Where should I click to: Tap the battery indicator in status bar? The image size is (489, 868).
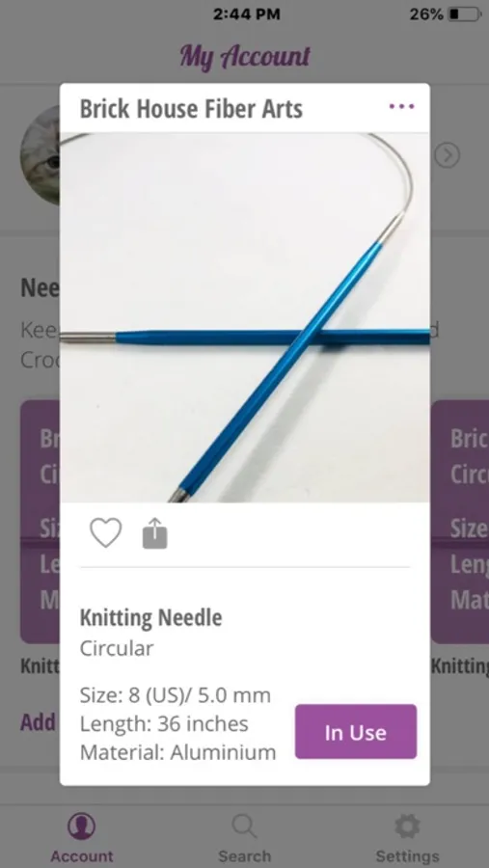(465, 14)
